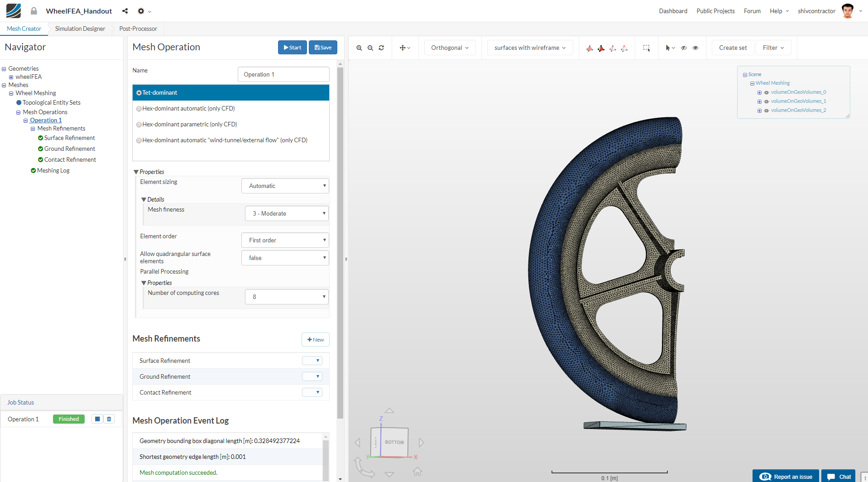Open the Mesh fineness dropdown

click(x=287, y=213)
